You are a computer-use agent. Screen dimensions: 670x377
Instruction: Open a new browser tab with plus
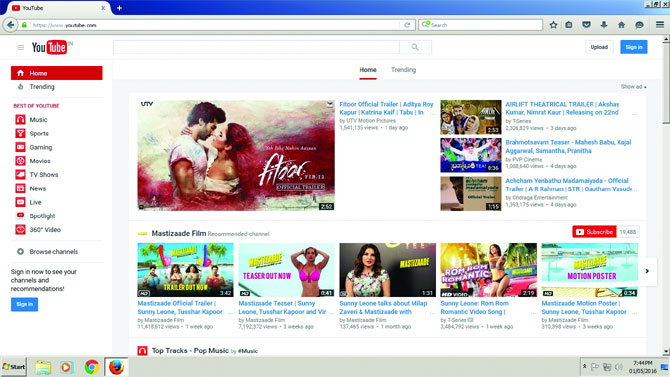click(x=119, y=8)
